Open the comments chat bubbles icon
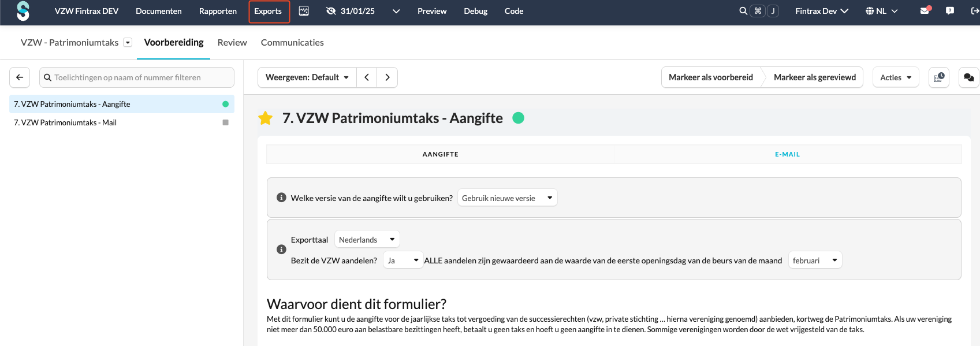The image size is (980, 346). tap(968, 77)
